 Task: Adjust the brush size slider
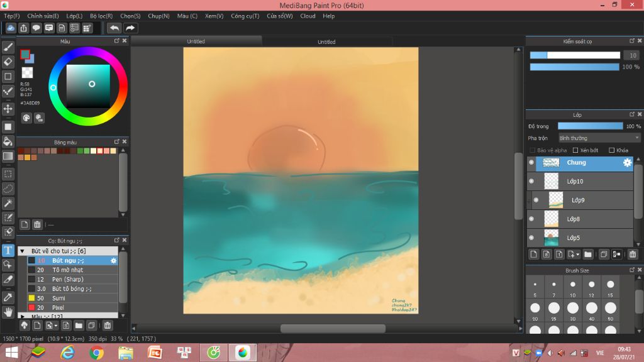(x=575, y=55)
